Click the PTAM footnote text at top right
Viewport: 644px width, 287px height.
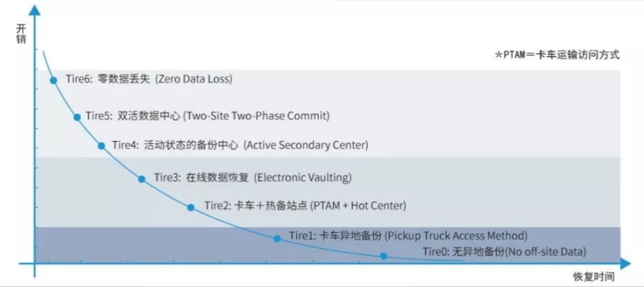(557, 55)
